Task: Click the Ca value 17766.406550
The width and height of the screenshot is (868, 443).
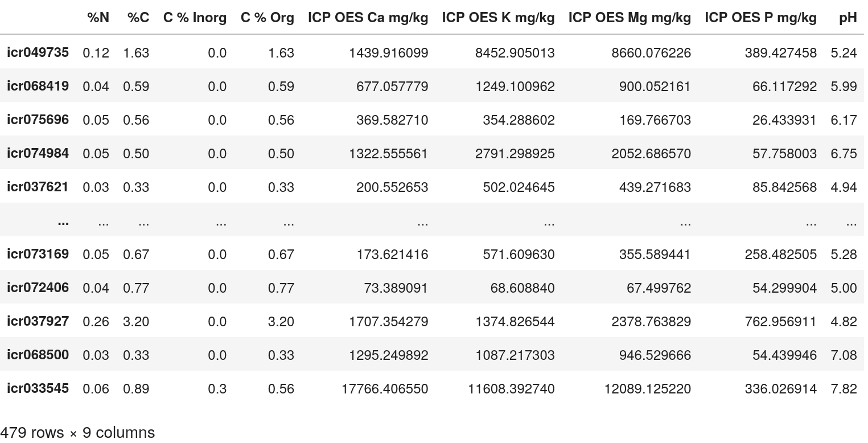Action: 385,389
